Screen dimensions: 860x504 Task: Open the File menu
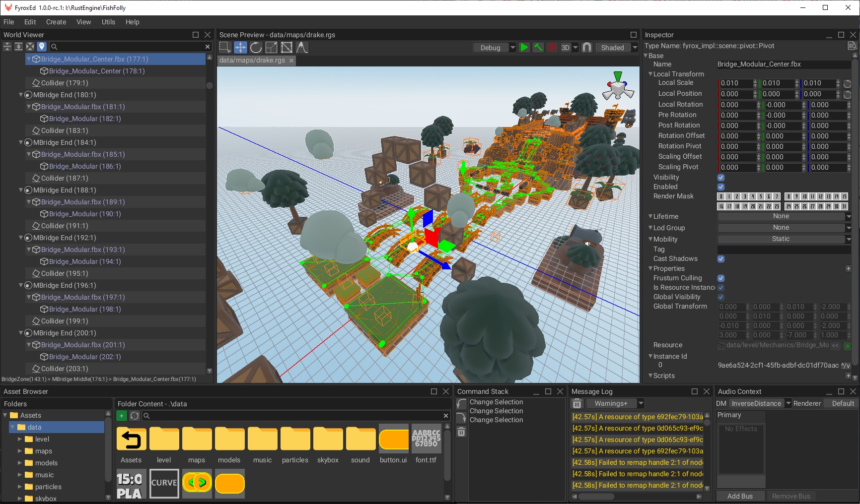9,22
